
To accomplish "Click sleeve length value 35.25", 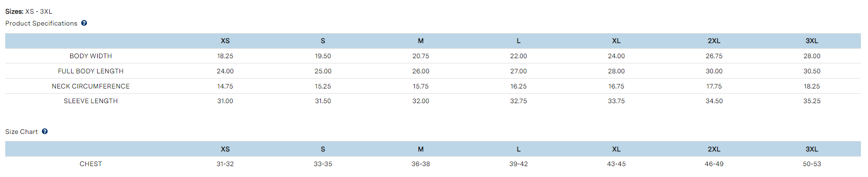I will click(x=812, y=101).
